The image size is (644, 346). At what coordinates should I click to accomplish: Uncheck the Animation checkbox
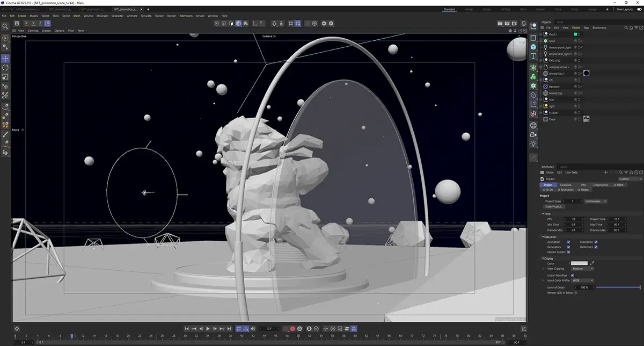click(568, 242)
